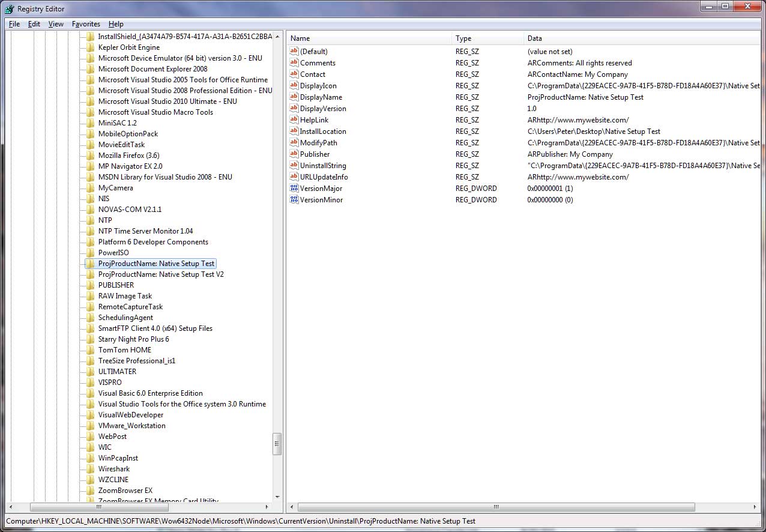Screen dimensions: 766x532
Task: Click the tree pane vertical scrollbar thumb
Action: point(277,444)
